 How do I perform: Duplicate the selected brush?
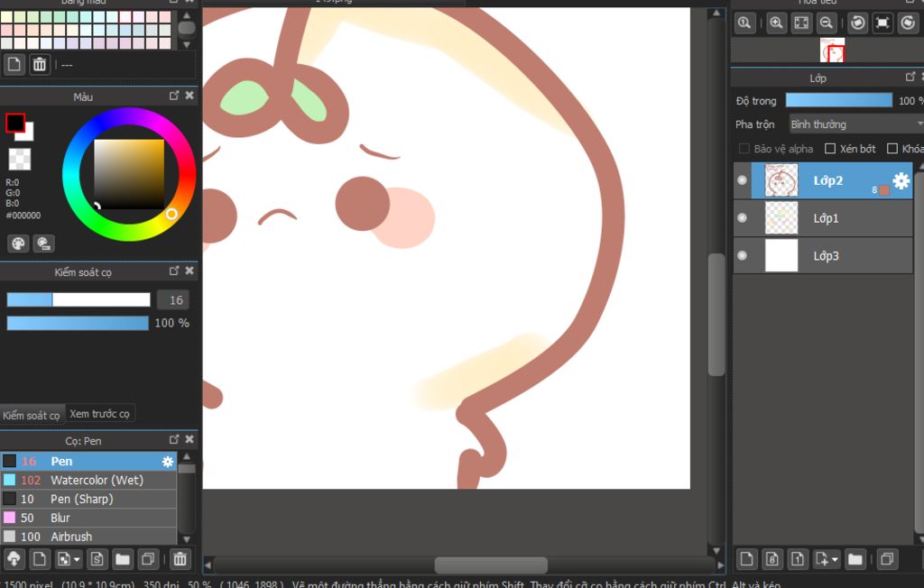(x=148, y=558)
